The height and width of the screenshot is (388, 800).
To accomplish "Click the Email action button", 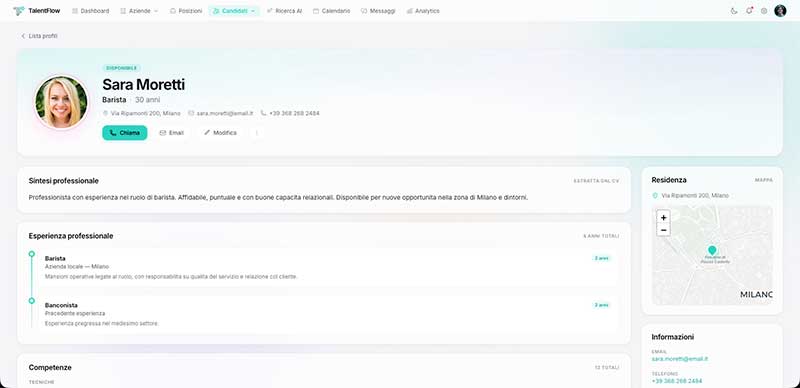I will (171, 133).
